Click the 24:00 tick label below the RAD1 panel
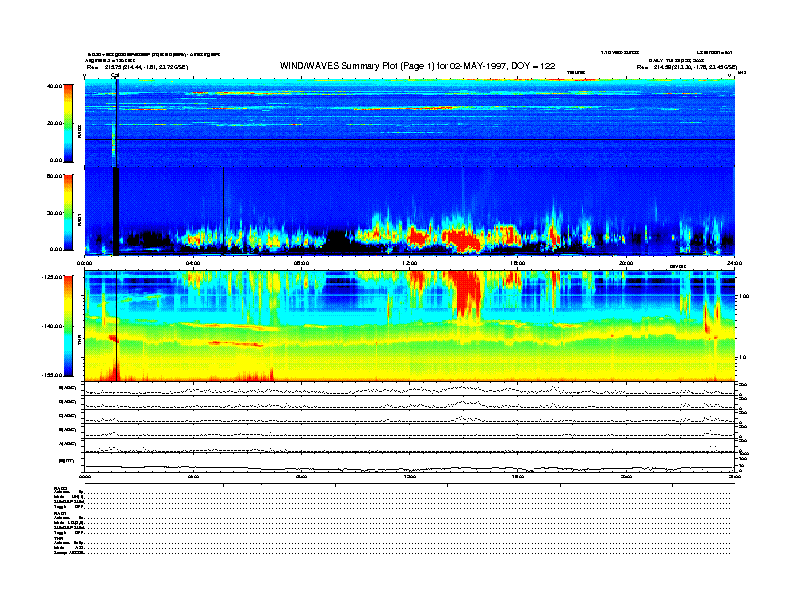Screen dimensions: 792x612 point(734,263)
